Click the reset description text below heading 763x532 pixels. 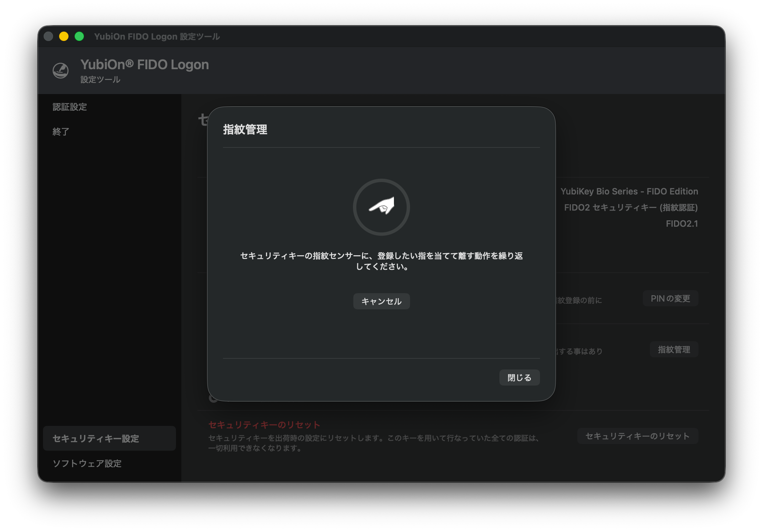click(374, 443)
